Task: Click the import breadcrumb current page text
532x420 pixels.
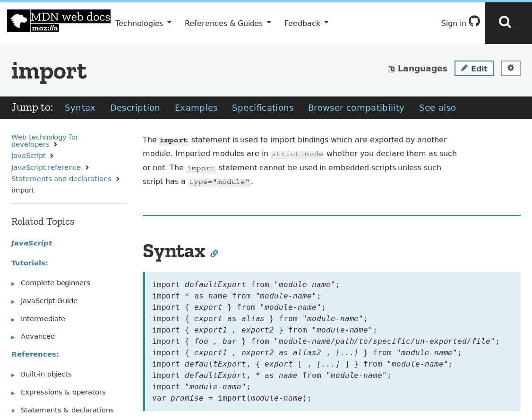Action: pos(23,190)
